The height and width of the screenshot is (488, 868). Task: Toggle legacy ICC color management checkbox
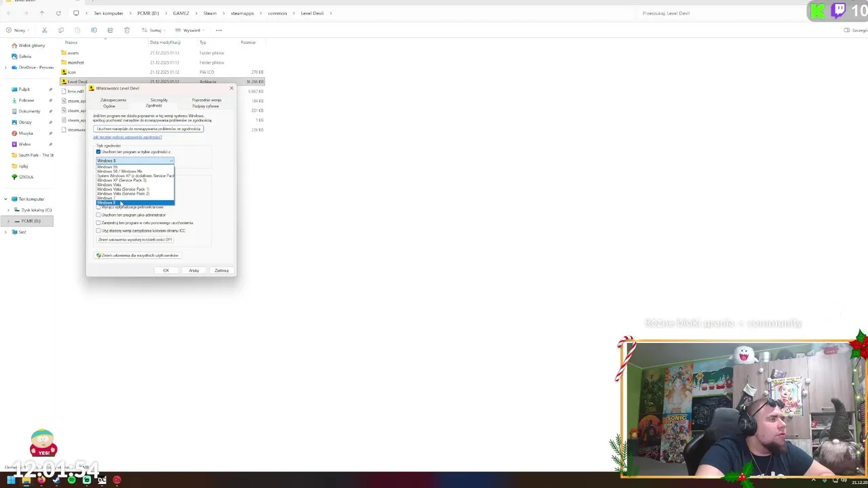coord(98,230)
